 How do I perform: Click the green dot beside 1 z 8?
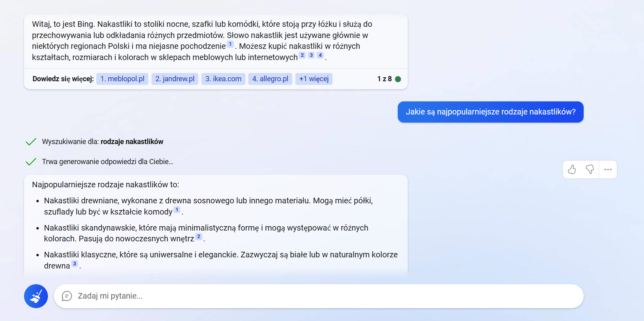[398, 79]
